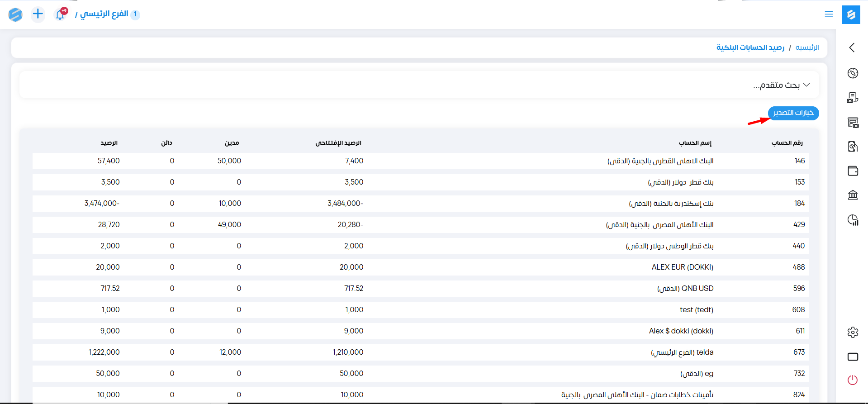Click the blue app logo in top corner
This screenshot has height=404, width=868.
(x=851, y=14)
